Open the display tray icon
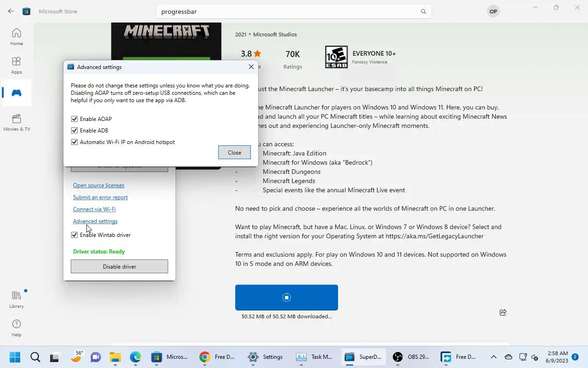Viewport: 588px width, 368px height. click(523, 357)
